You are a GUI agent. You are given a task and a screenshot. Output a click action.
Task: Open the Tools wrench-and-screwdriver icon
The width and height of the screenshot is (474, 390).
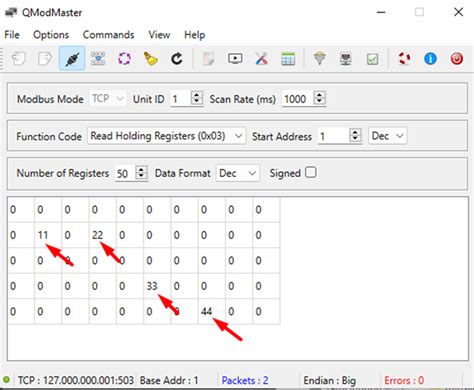point(262,59)
